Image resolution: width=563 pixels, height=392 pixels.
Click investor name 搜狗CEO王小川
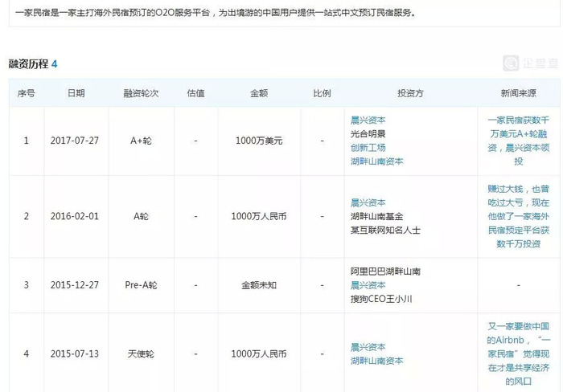(381, 299)
